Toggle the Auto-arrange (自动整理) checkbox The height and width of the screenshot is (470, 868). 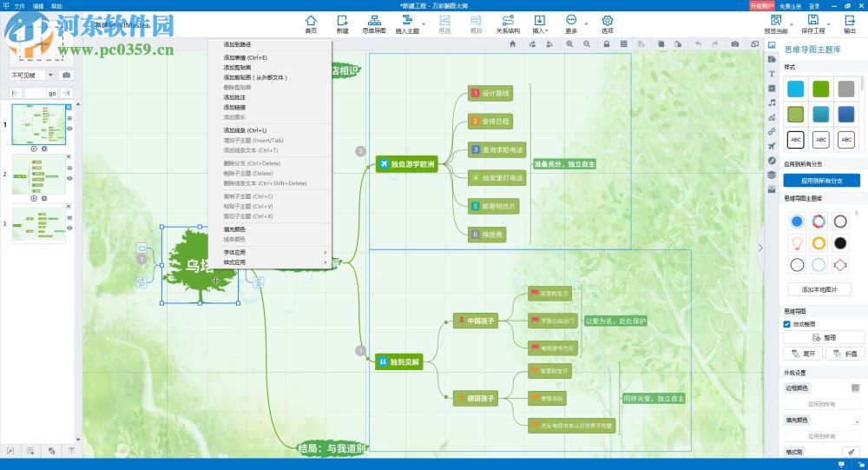click(787, 324)
